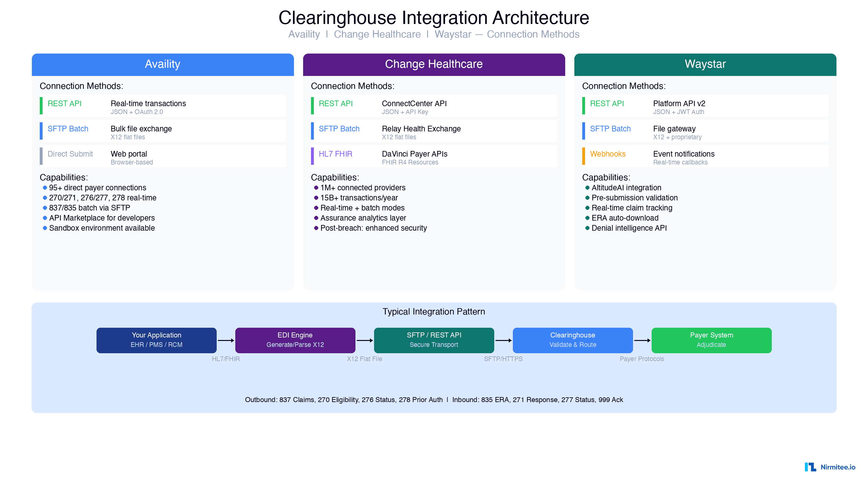Click the EDI Engine flow box
The width and height of the screenshot is (868, 484).
coord(295,340)
